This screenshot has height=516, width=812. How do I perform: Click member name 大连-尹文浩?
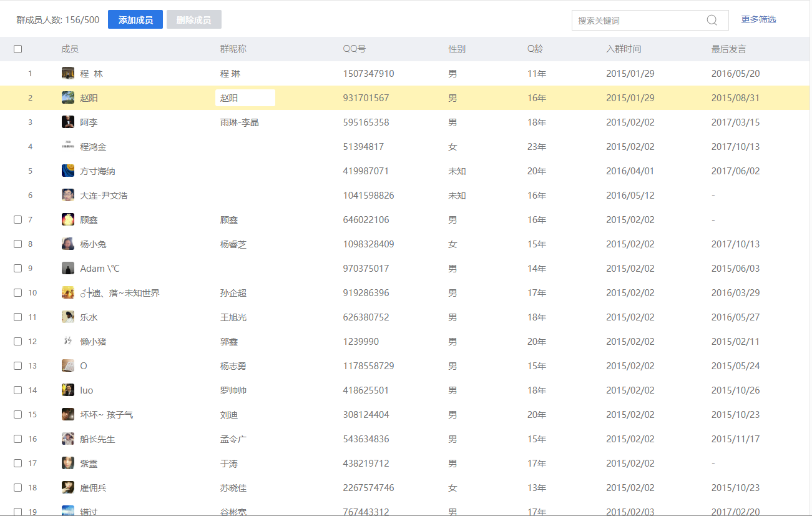(104, 196)
